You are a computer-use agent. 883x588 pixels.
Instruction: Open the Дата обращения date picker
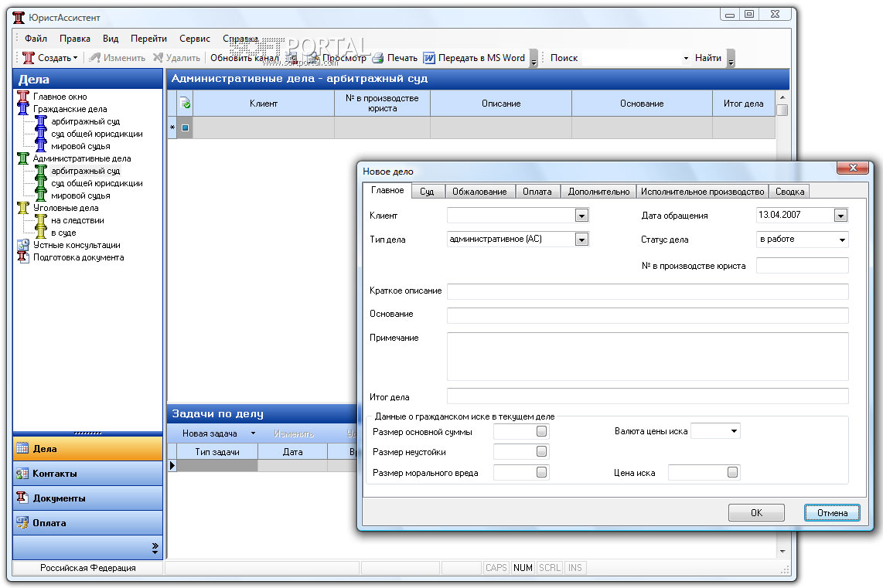[840, 216]
